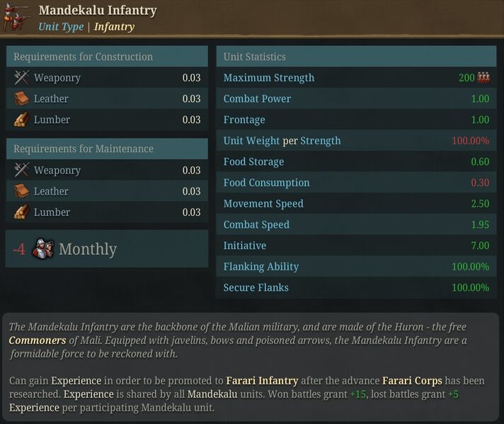The image size is (504, 424).
Task: Select the Combat Power statistic label
Action: tap(257, 98)
